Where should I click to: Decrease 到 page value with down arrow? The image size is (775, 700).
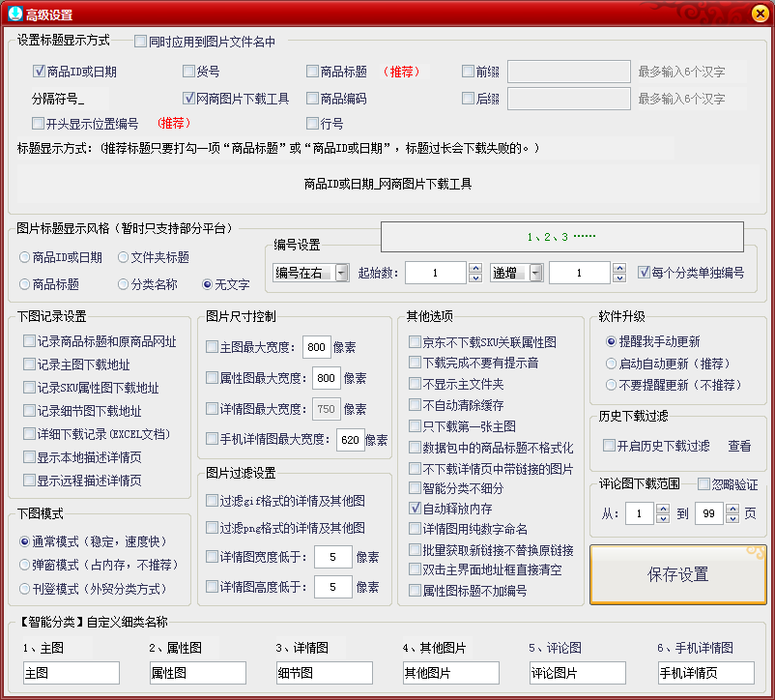point(732,518)
